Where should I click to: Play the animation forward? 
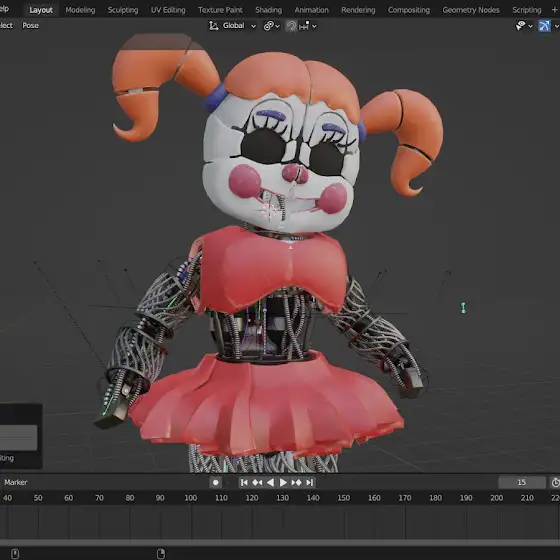pyautogui.click(x=283, y=482)
